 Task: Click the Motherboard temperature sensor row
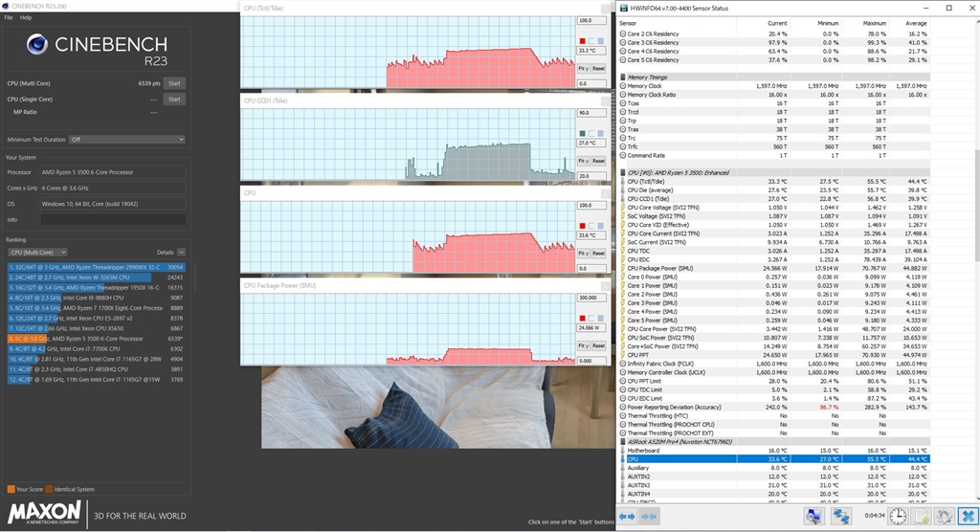[774, 451]
